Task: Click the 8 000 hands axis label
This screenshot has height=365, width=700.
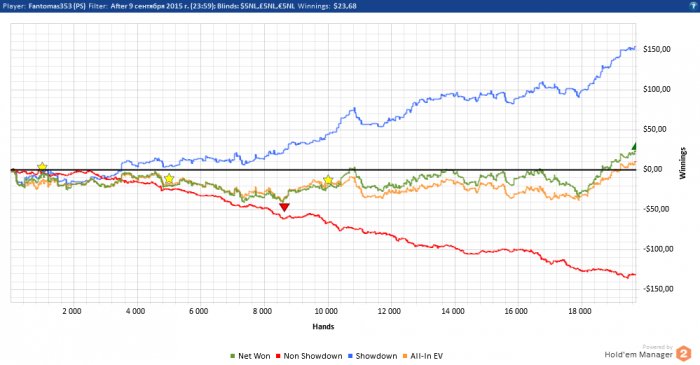Action: click(x=262, y=311)
